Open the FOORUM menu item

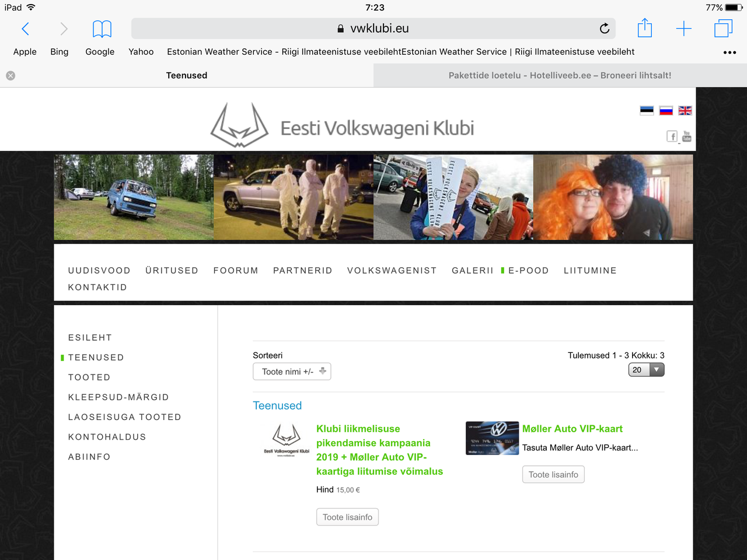click(x=236, y=271)
